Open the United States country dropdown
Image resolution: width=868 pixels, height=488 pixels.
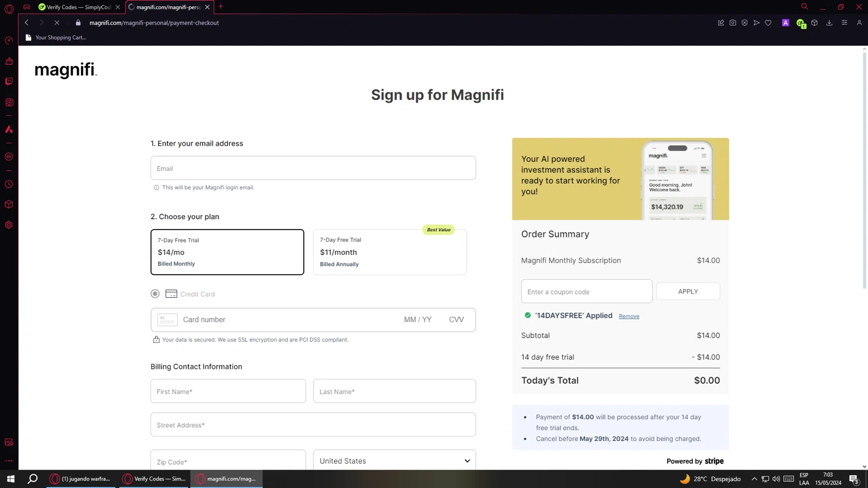pos(395,460)
